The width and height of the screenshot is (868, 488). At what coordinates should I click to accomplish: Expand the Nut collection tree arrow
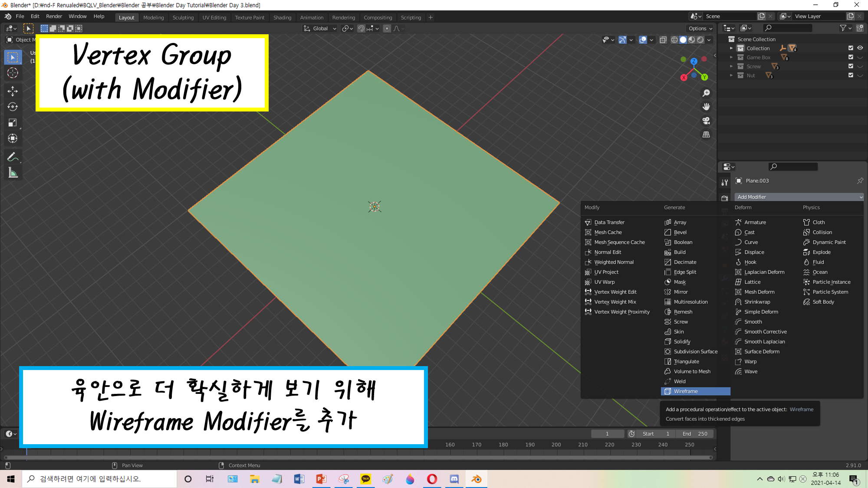731,75
